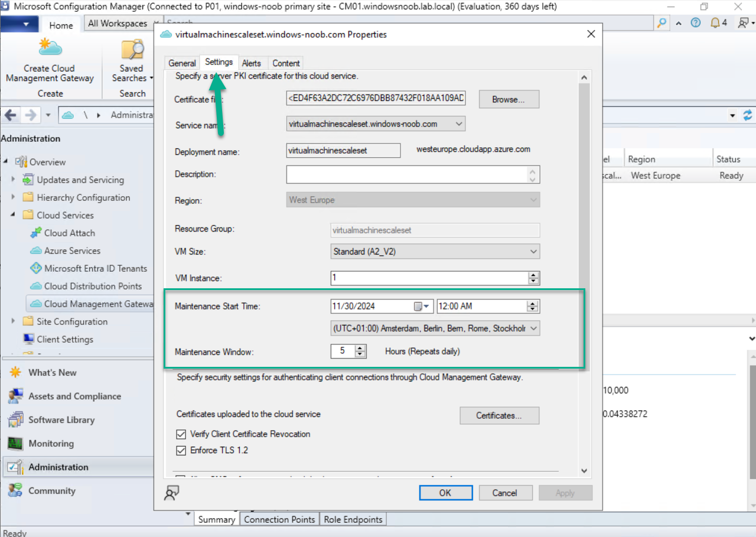Click Region column header
Screen dimensions: 756x537
tap(667, 160)
